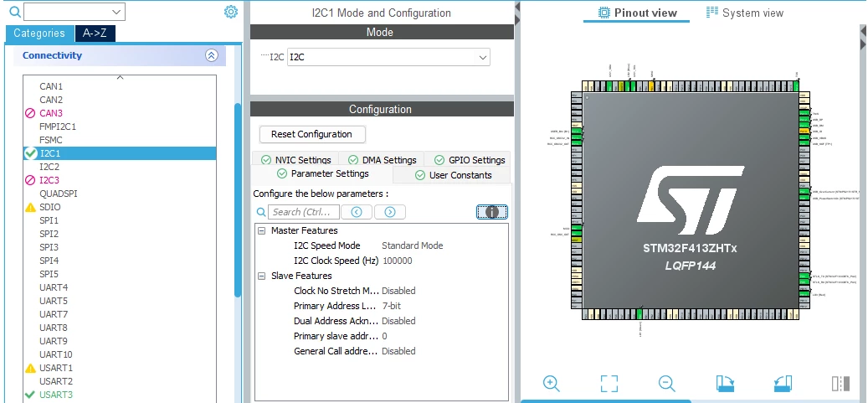Viewport: 868px width, 403px height.
Task: Fit the chip to the view
Action: [609, 383]
